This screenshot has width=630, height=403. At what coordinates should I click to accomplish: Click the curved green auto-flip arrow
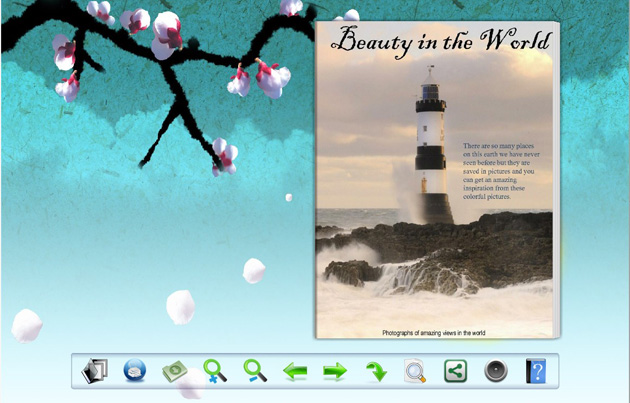tap(376, 371)
